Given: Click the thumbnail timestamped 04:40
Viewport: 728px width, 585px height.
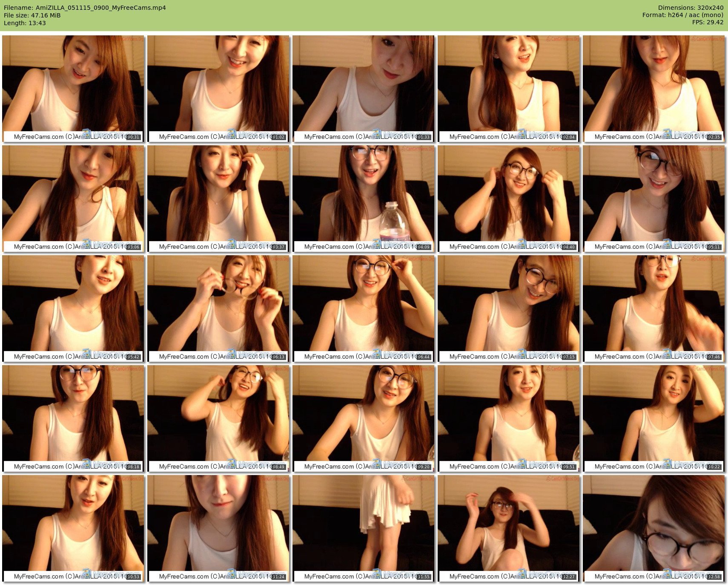Looking at the screenshot, I should click(508, 199).
